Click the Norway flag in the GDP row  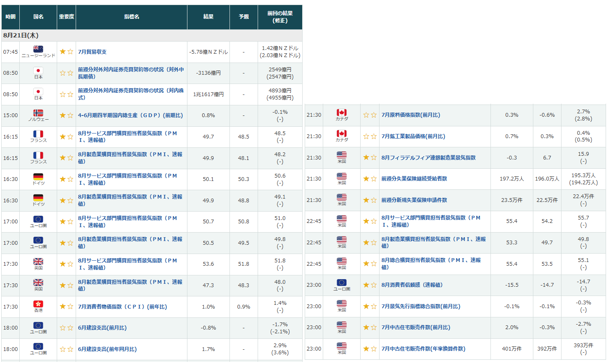(38, 113)
